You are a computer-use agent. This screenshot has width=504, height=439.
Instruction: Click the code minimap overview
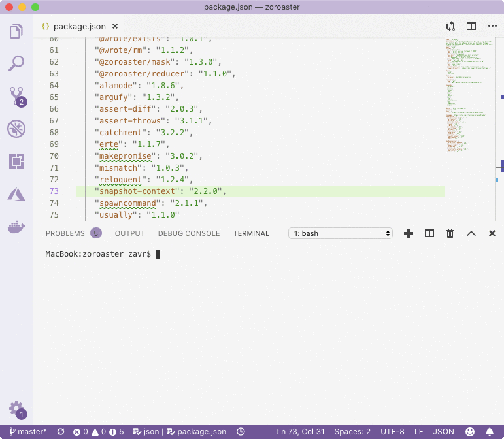coord(469,96)
